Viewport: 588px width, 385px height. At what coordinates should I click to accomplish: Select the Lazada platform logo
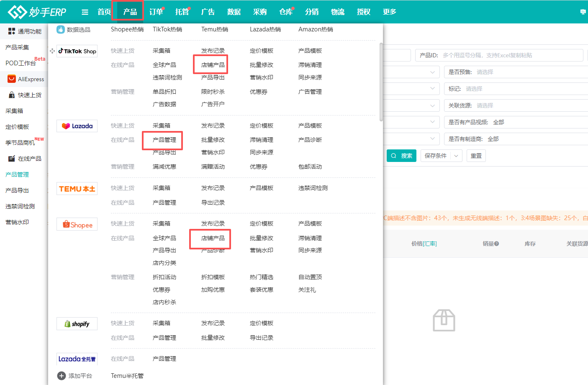pyautogui.click(x=77, y=126)
